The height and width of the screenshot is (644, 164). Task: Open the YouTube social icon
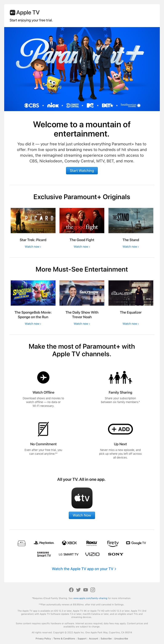pos(86,590)
